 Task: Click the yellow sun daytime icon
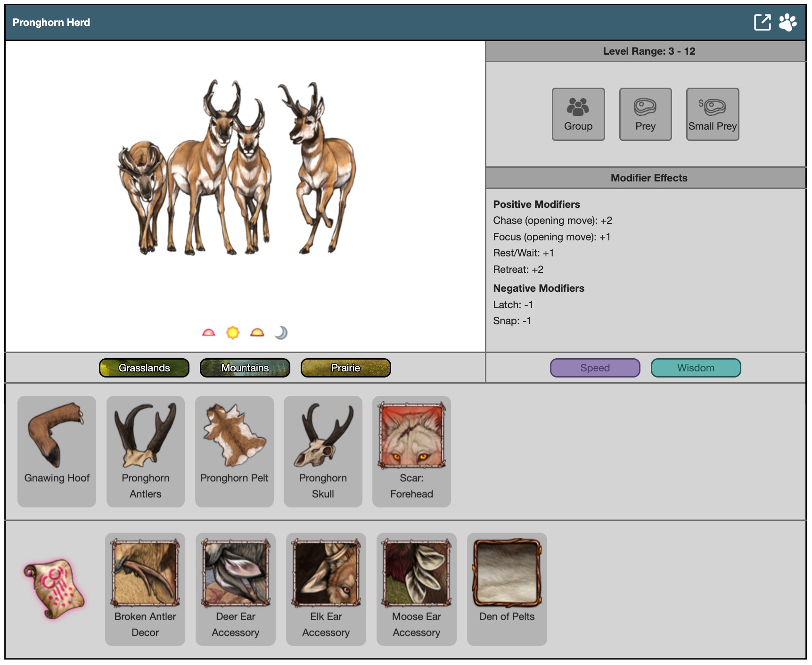tap(233, 333)
